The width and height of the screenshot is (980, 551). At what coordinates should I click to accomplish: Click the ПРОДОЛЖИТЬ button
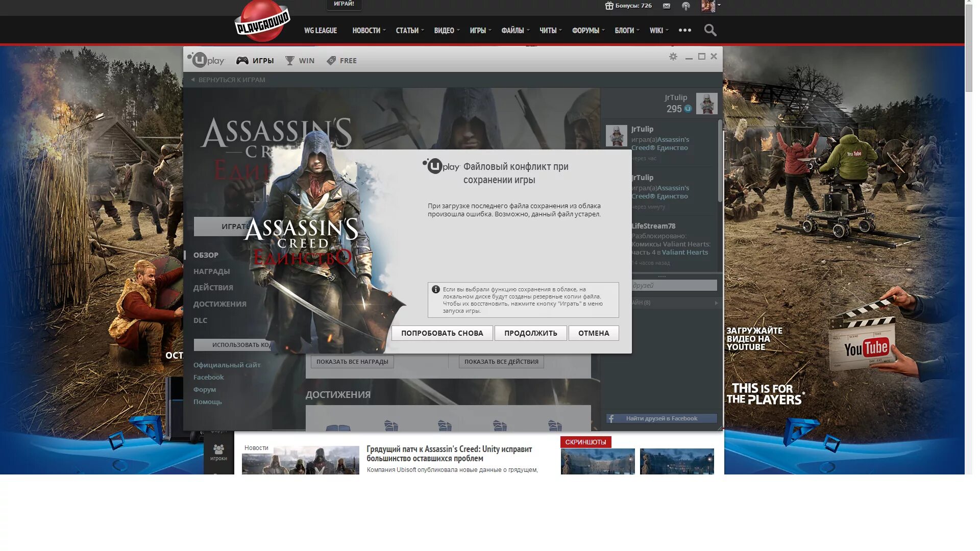(x=531, y=333)
